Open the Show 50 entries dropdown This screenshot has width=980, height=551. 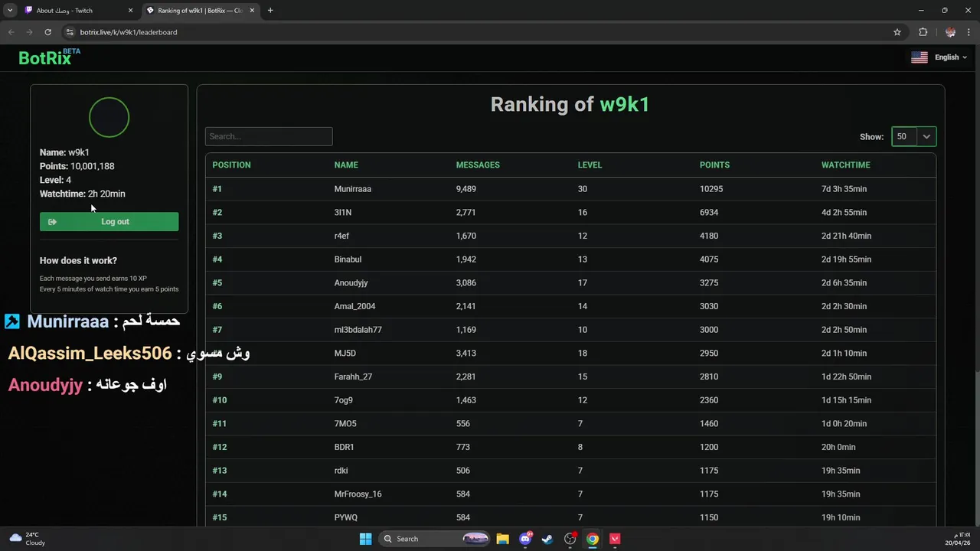point(913,136)
